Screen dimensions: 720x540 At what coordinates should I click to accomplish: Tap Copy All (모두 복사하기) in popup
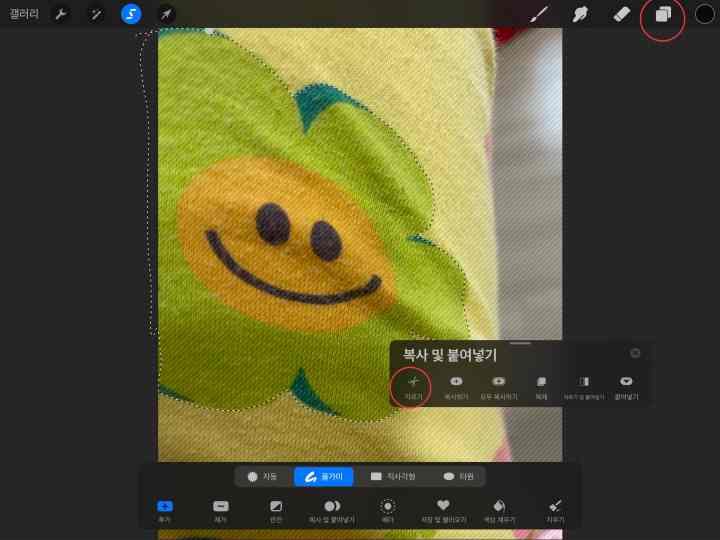[499, 387]
